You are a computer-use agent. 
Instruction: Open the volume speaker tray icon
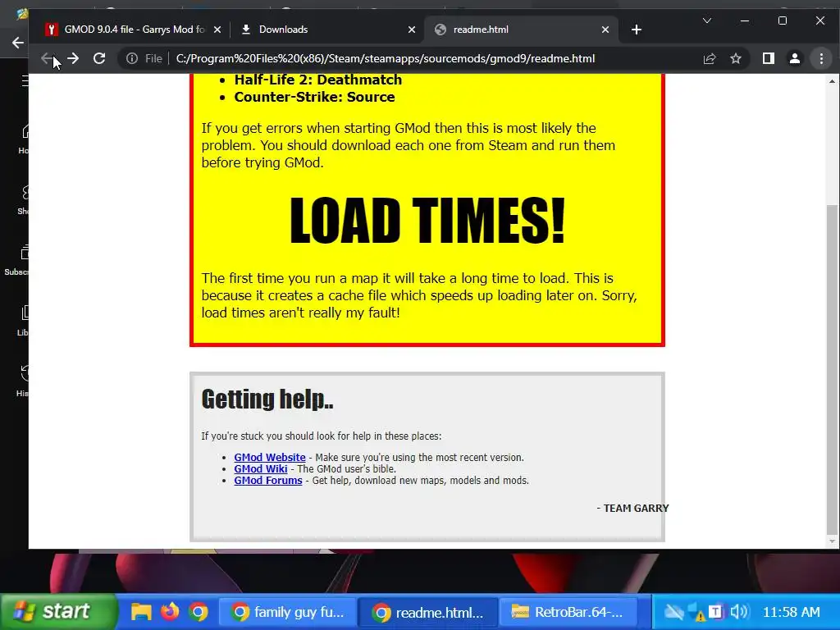tap(739, 611)
